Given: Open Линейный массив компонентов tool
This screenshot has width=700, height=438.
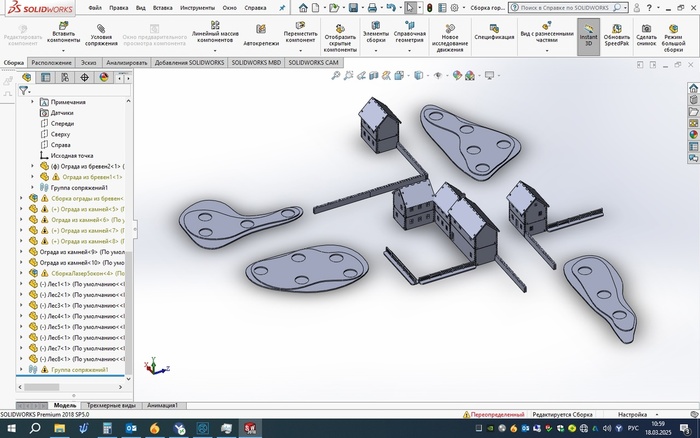Looking at the screenshot, I should coord(214,27).
